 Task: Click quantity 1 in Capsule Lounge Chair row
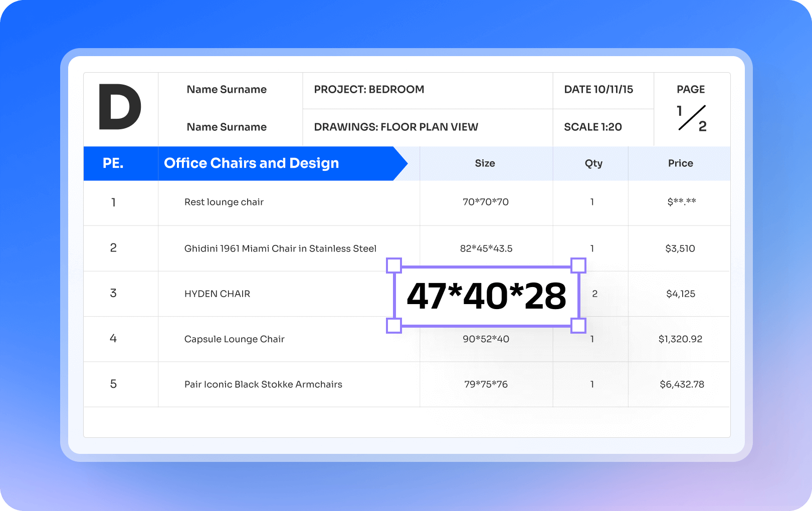click(592, 339)
